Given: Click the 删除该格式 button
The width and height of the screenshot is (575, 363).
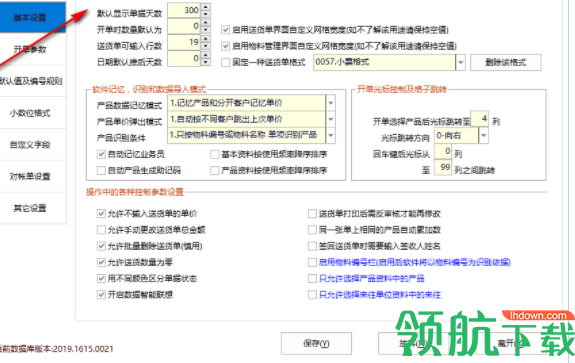Looking at the screenshot, I should 506,62.
